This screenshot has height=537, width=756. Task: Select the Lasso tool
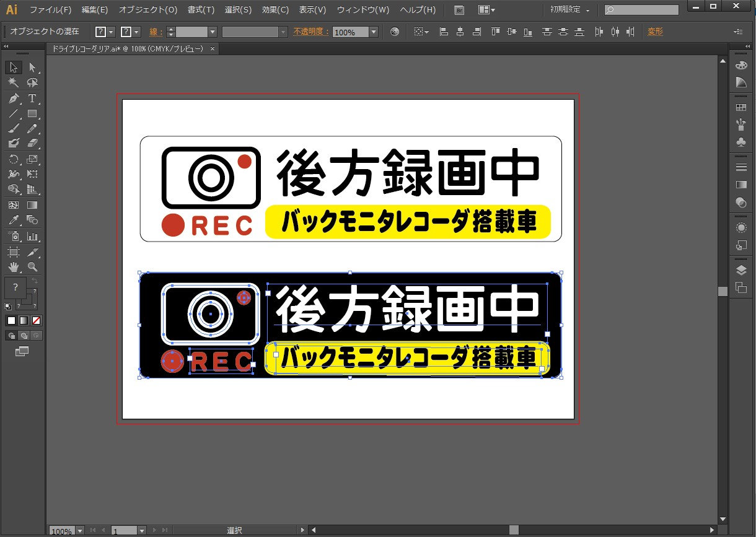pyautogui.click(x=32, y=83)
